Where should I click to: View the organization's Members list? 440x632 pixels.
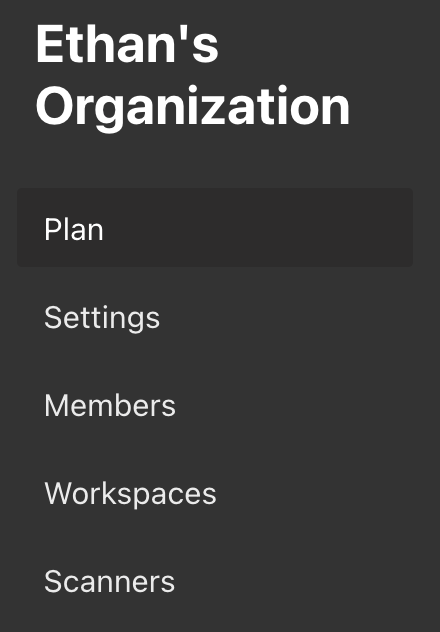coord(215,405)
